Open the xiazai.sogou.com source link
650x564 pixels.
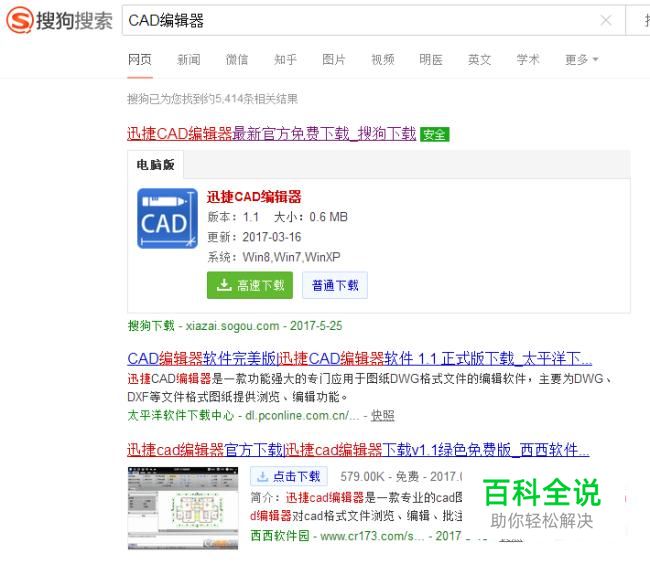tap(235, 326)
